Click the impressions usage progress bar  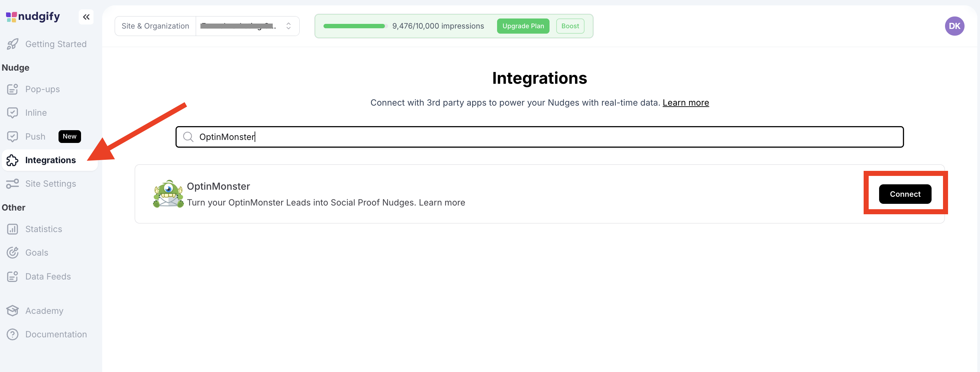[354, 26]
